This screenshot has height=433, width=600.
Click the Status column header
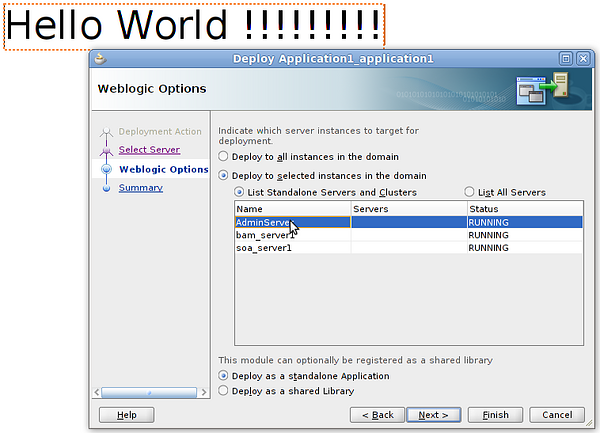(524, 208)
